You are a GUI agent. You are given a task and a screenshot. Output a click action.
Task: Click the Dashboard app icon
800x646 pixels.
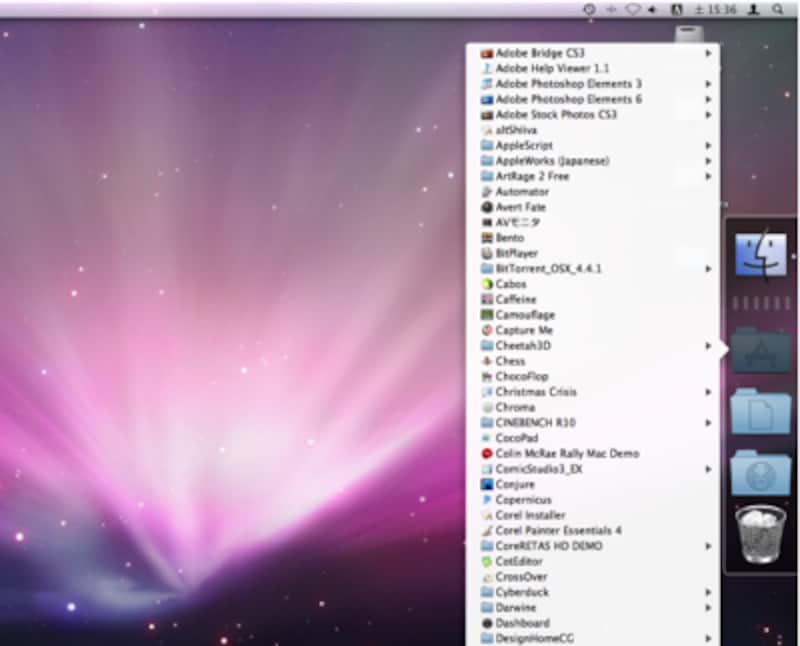pos(487,623)
